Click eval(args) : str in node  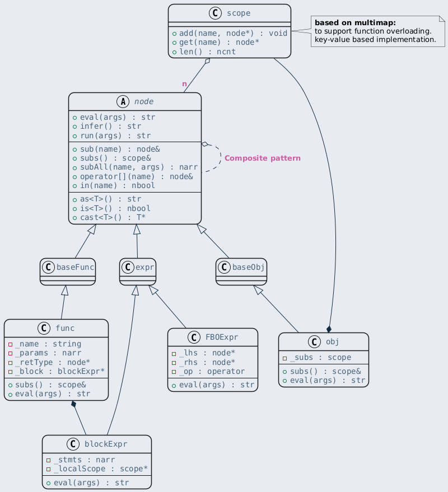tap(118, 118)
